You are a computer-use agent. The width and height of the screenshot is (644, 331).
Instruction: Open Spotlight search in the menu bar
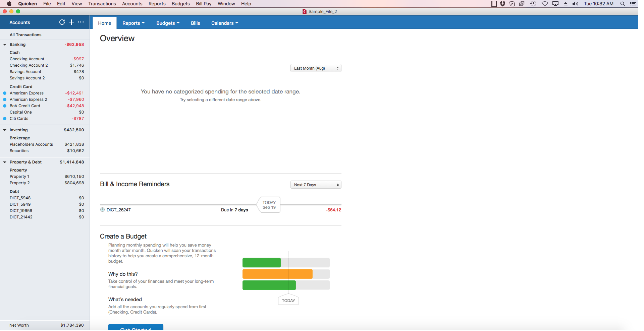(623, 4)
